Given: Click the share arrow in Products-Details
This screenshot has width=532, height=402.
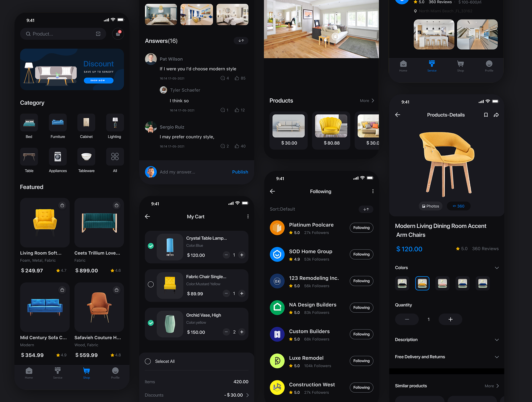Looking at the screenshot, I should (496, 115).
